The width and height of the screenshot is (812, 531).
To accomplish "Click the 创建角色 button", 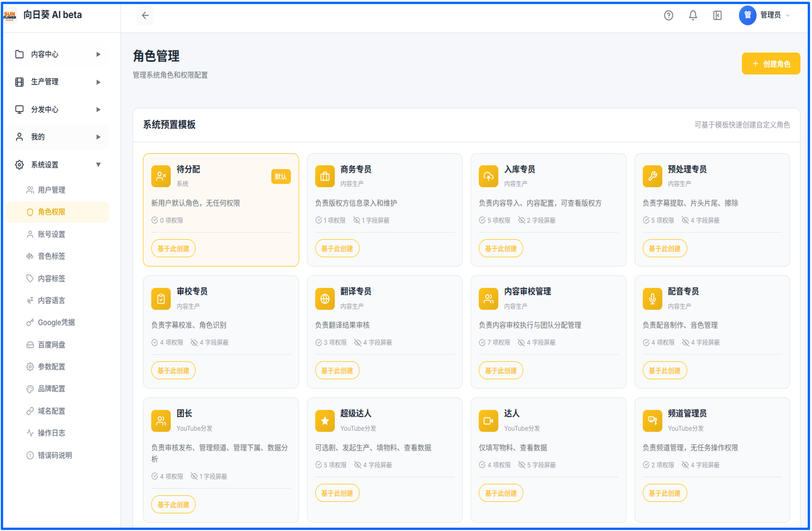I will pyautogui.click(x=770, y=64).
